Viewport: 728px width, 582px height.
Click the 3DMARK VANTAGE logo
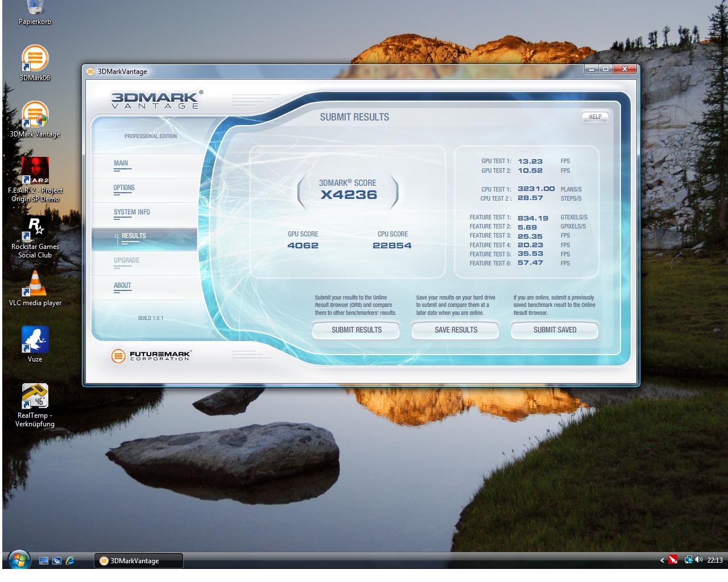tap(157, 99)
